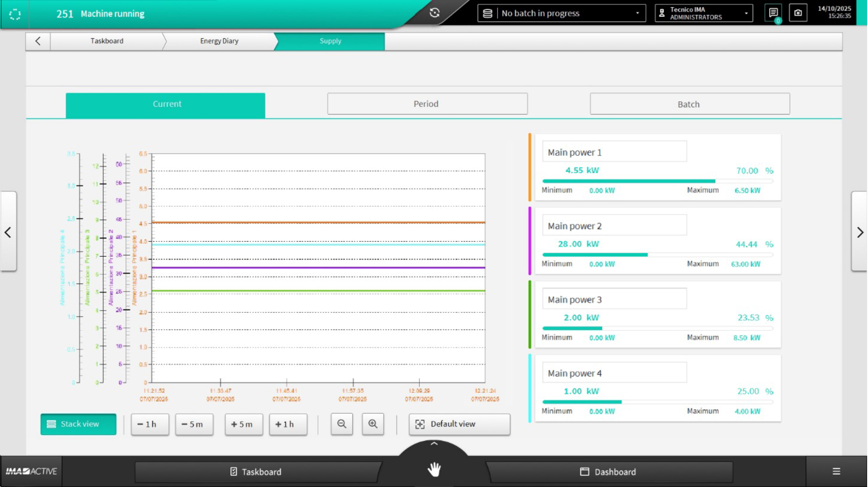Shift chart forward five minutes
Viewport: 868px width, 487px height.
[x=244, y=424]
